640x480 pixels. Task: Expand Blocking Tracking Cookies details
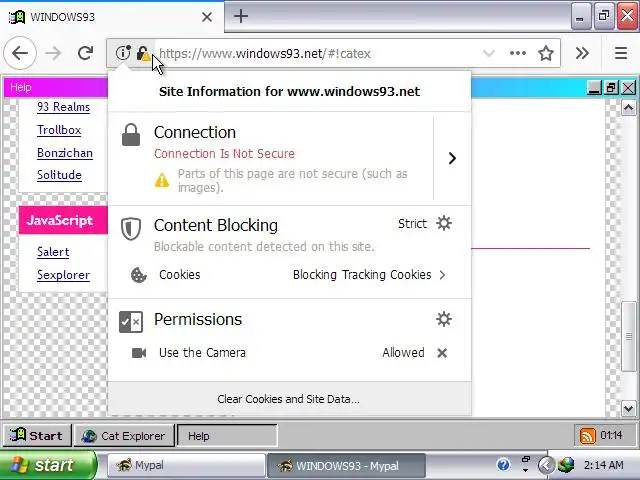pos(442,275)
